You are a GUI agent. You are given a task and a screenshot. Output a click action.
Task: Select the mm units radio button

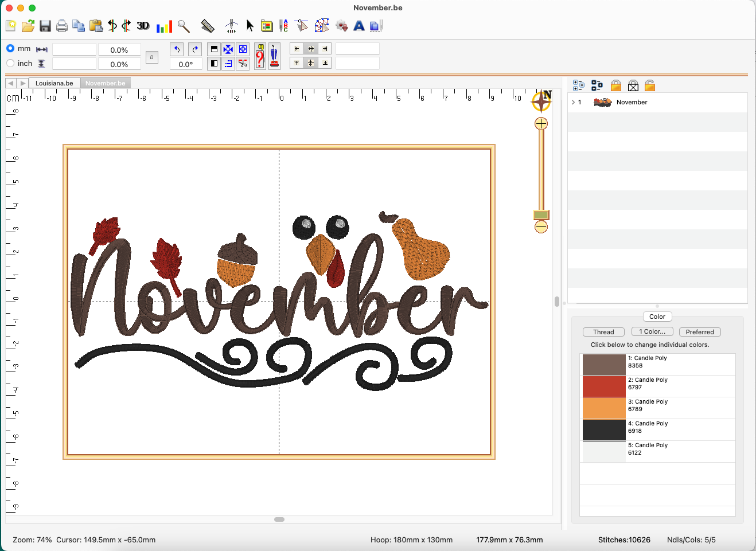10,49
